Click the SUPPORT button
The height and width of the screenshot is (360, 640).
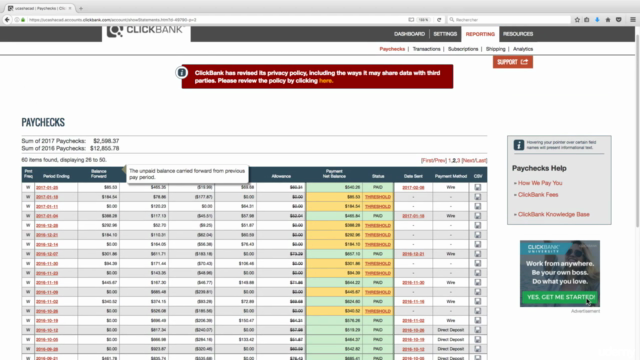pyautogui.click(x=513, y=62)
